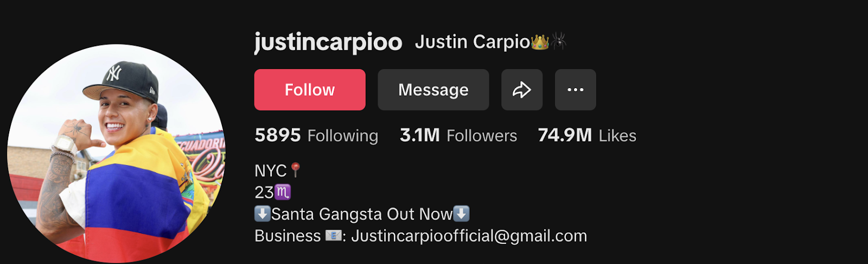View the 3.1M Followers count
The height and width of the screenshot is (264, 868).
coord(420,135)
